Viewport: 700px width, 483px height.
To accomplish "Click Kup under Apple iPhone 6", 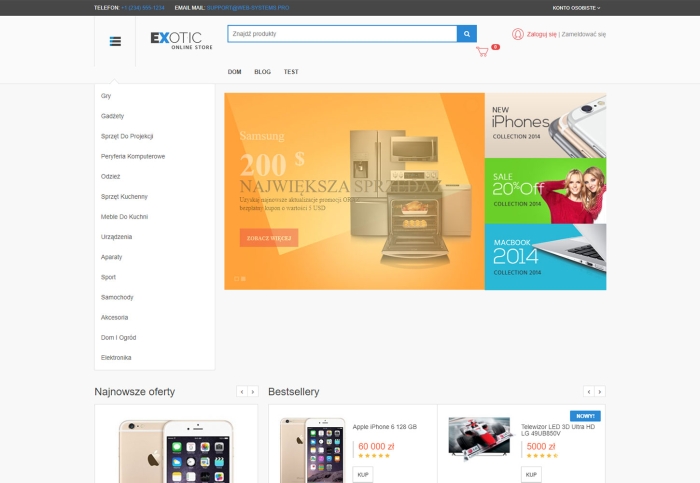I will 363,474.
